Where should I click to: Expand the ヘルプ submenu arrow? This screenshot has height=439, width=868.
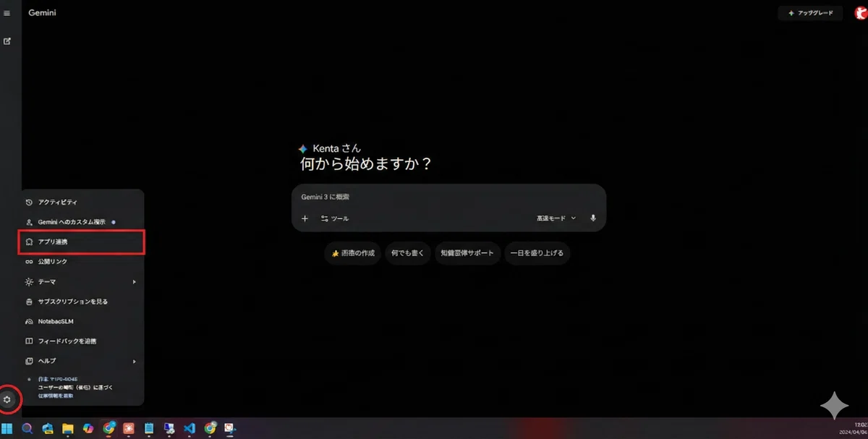(x=135, y=361)
